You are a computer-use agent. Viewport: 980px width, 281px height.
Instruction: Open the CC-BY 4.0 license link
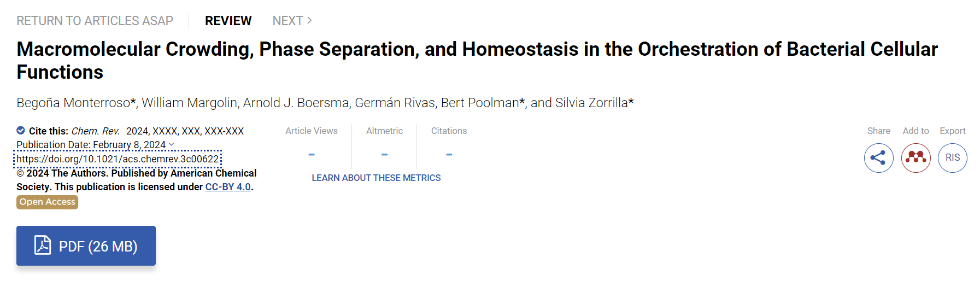click(228, 187)
